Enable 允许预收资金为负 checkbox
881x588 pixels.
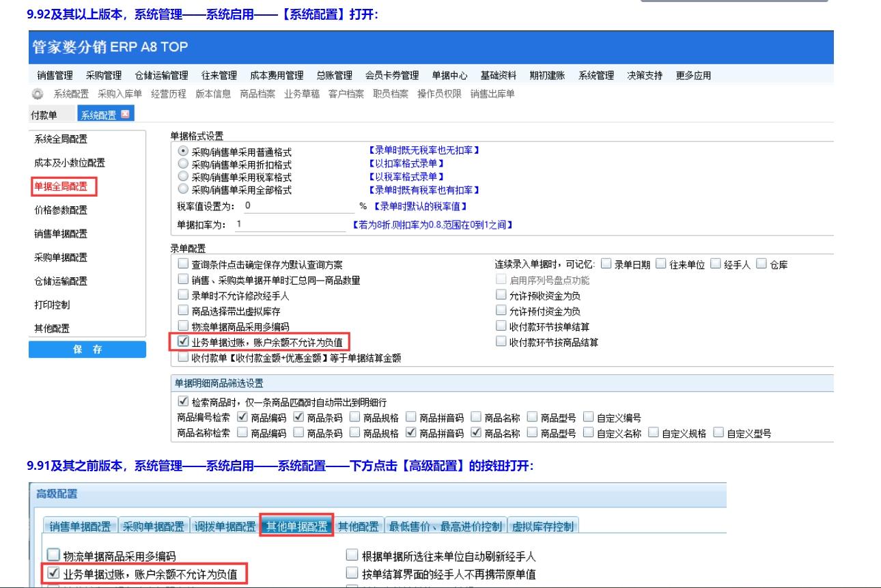(502, 295)
